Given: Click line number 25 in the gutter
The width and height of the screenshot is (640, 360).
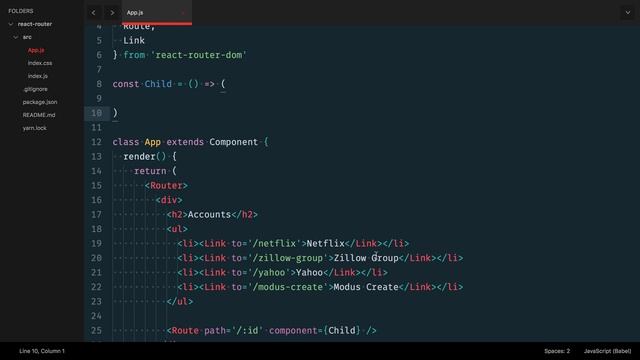Looking at the screenshot, I should point(96,330).
